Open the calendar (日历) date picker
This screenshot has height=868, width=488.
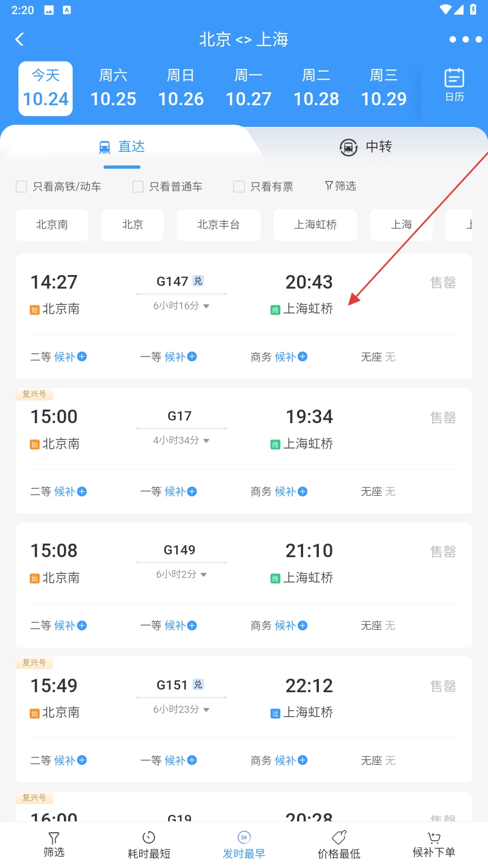pyautogui.click(x=454, y=85)
